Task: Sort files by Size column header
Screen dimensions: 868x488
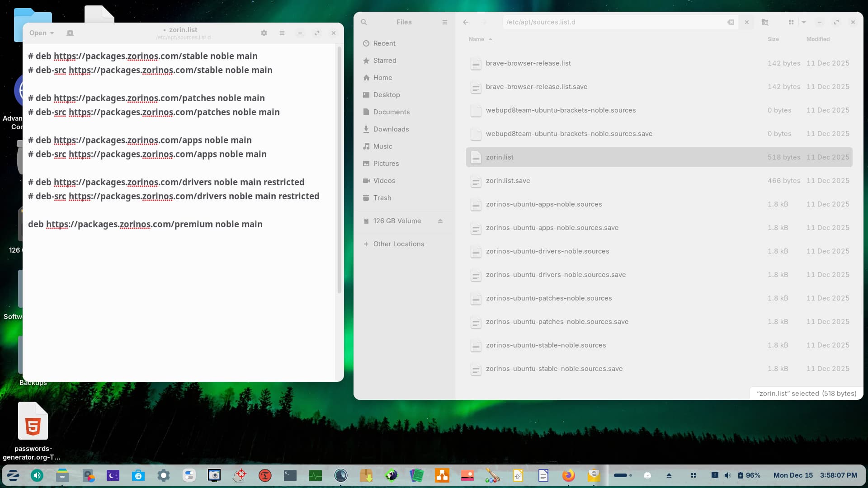Action: tap(773, 39)
